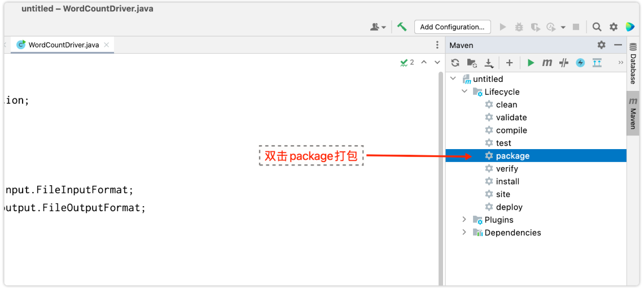
Task: Click Execute Maven Goal 'm' icon
Action: tap(547, 63)
